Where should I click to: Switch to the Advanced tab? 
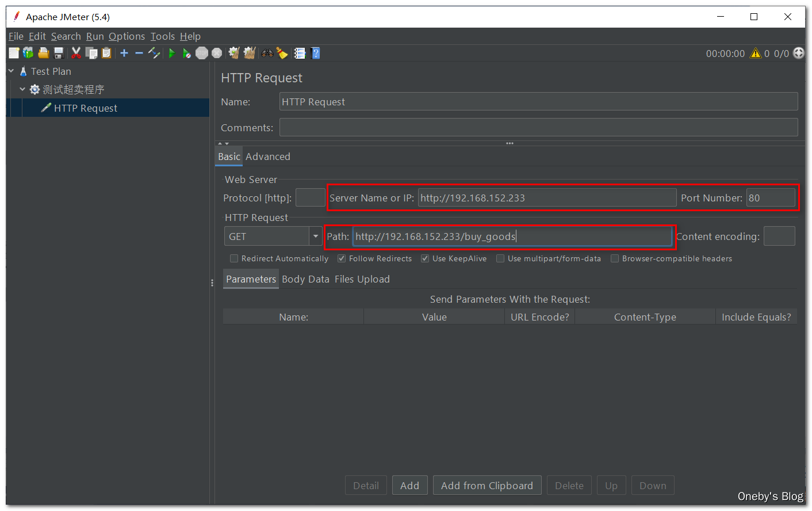[x=268, y=157]
